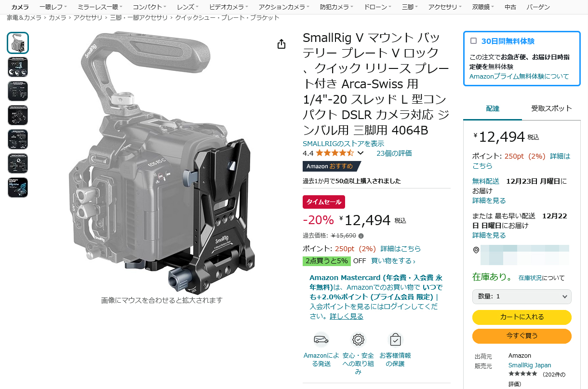The width and height of the screenshot is (588, 389).
Task: Select the second product thumbnail
Action: pos(18,67)
